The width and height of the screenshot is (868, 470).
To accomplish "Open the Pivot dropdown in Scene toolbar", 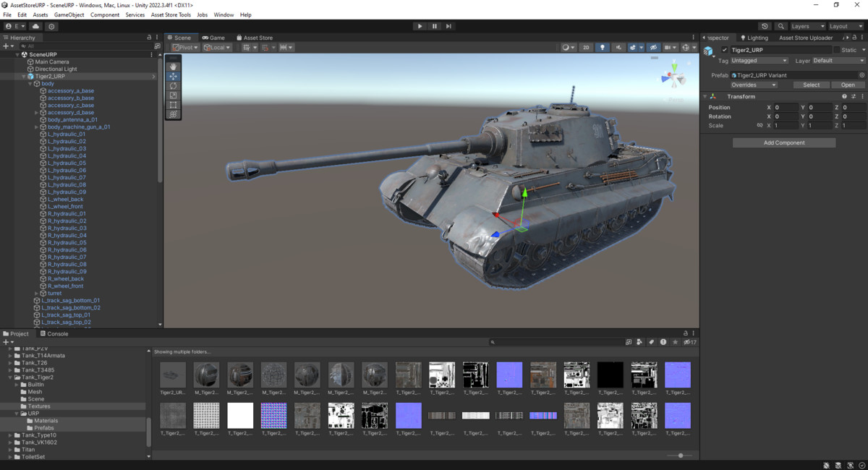I will click(x=184, y=47).
